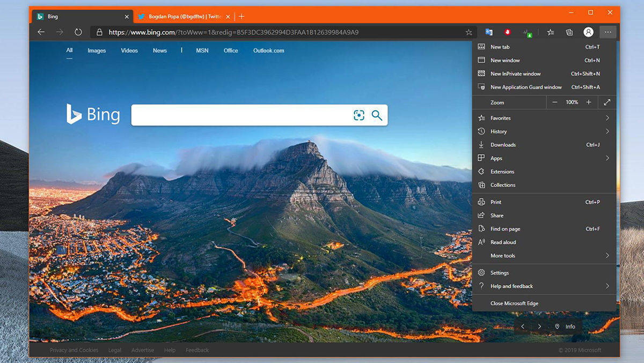Close the Settings and more ellipsis menu
This screenshot has height=363, width=644.
click(608, 32)
